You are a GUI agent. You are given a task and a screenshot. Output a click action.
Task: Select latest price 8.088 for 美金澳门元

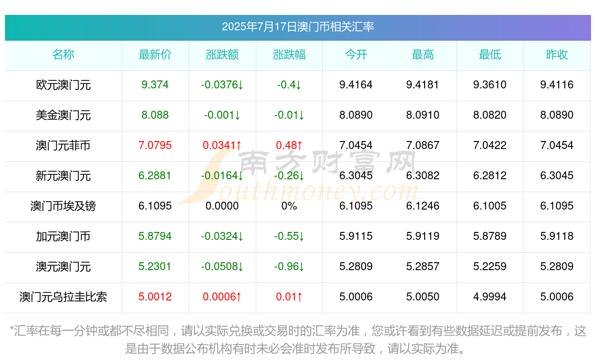155,115
